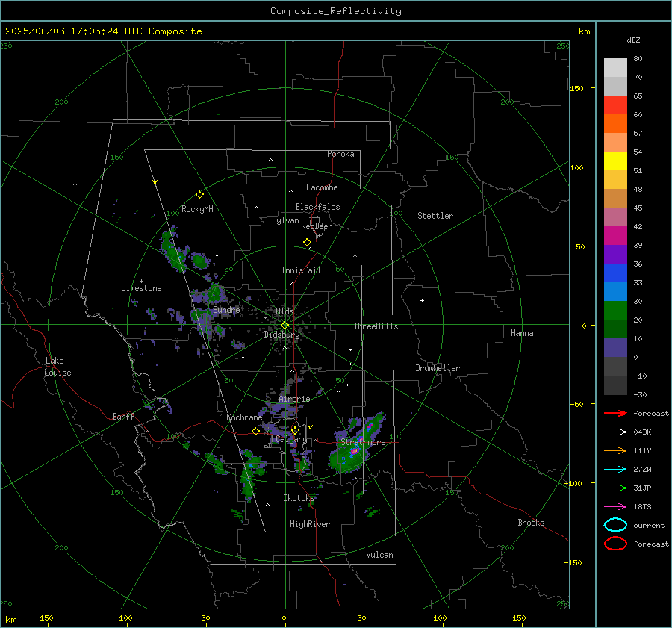
Task: Click the 36 dBZ blue color swatch
Action: pyautogui.click(x=615, y=273)
